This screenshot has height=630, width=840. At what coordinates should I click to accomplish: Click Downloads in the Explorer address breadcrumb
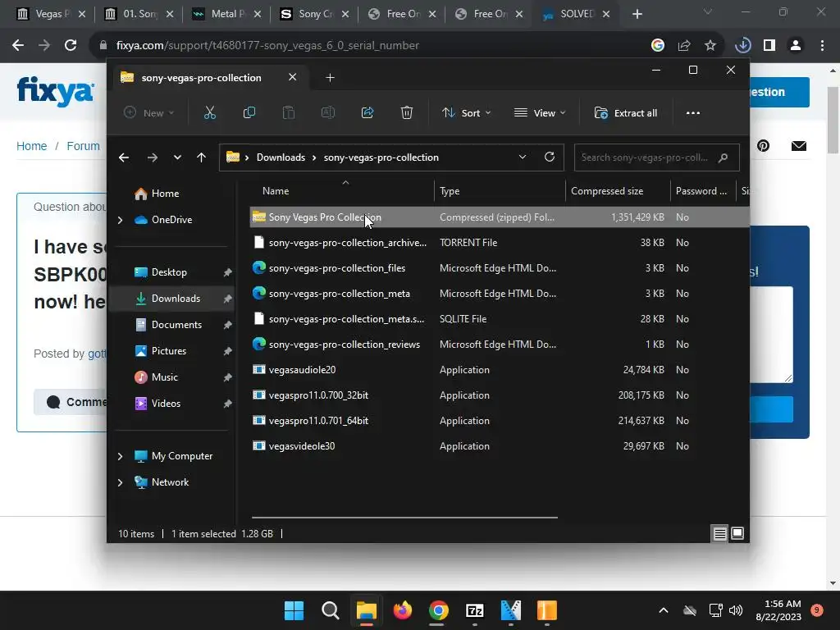point(281,157)
